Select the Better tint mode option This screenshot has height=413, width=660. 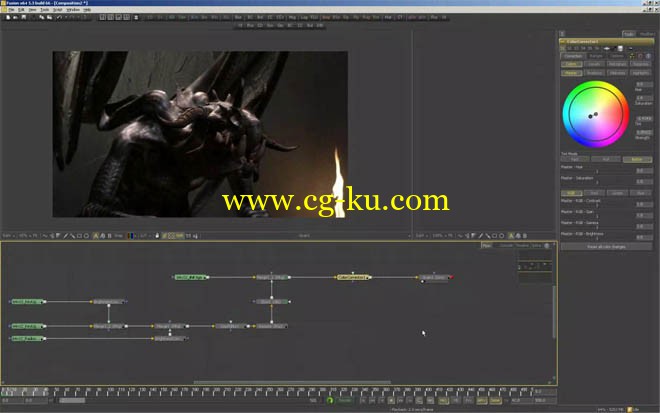tap(637, 159)
